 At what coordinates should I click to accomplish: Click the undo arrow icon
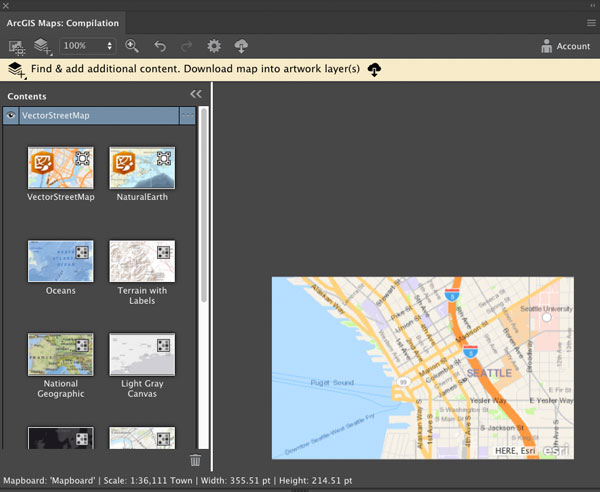pos(160,46)
